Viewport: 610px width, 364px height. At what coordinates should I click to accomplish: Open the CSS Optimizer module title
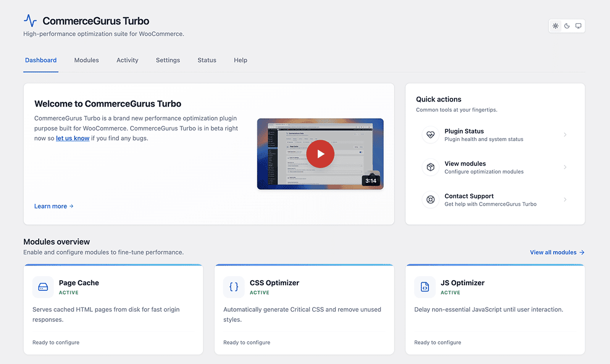(274, 283)
